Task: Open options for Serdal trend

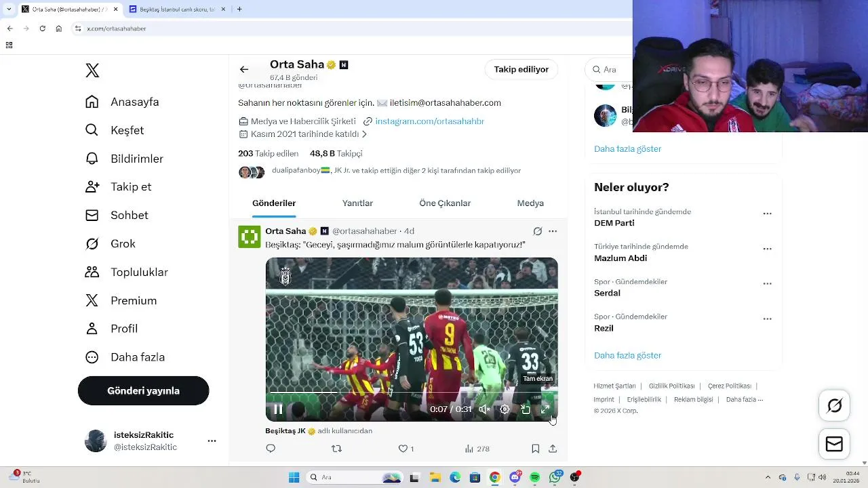Action: (767, 284)
